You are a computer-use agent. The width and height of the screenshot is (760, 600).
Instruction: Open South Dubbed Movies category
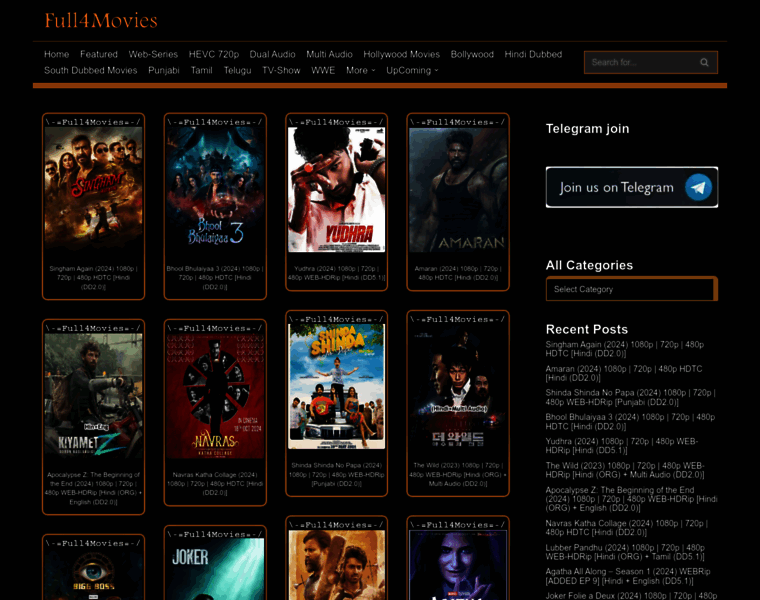(91, 70)
